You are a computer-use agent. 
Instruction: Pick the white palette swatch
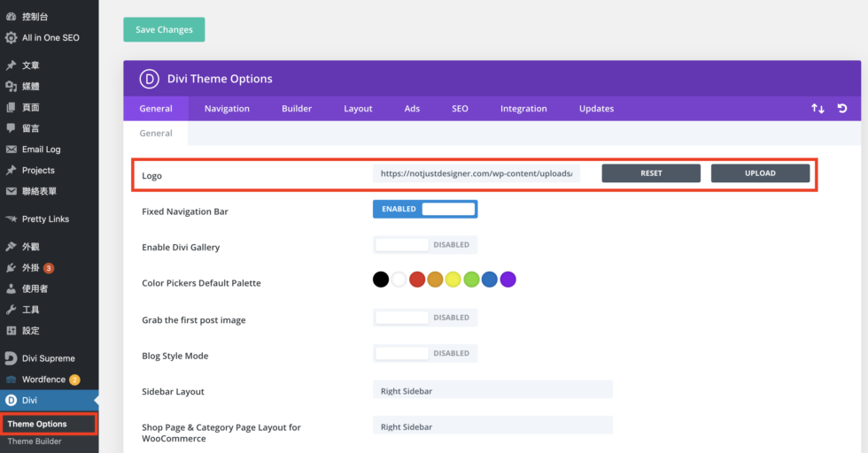pyautogui.click(x=399, y=280)
